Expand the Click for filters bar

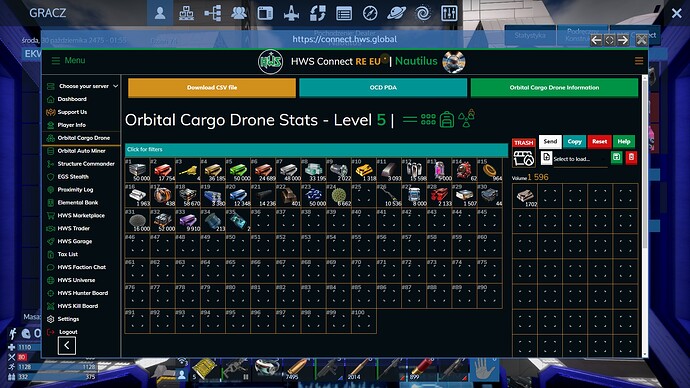316,150
